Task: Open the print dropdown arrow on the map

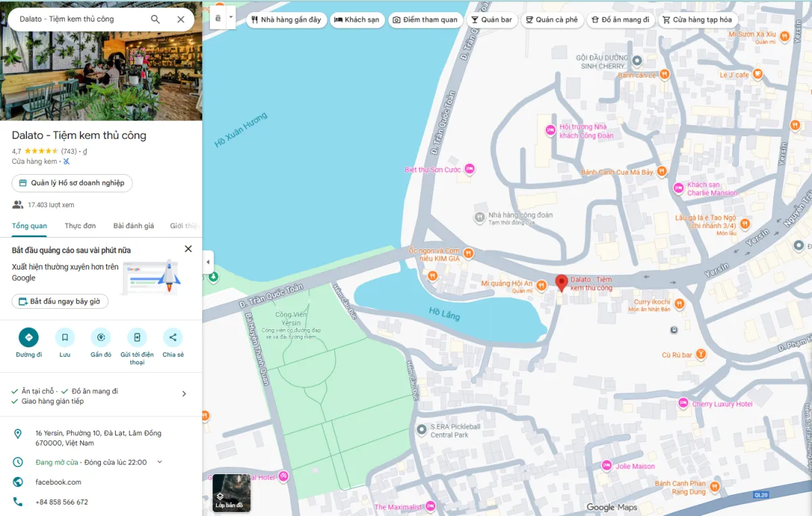Action: (231, 18)
